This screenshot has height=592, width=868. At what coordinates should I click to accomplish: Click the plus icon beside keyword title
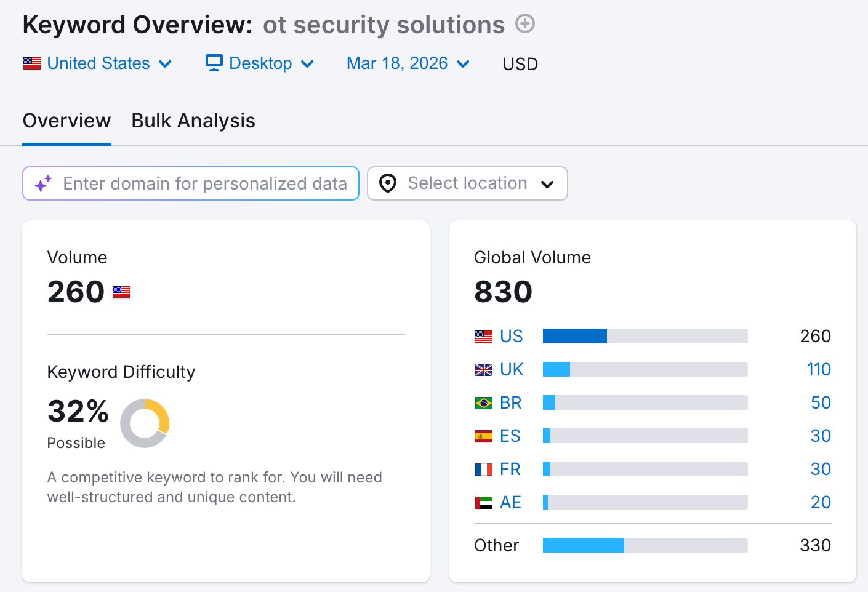click(x=525, y=24)
